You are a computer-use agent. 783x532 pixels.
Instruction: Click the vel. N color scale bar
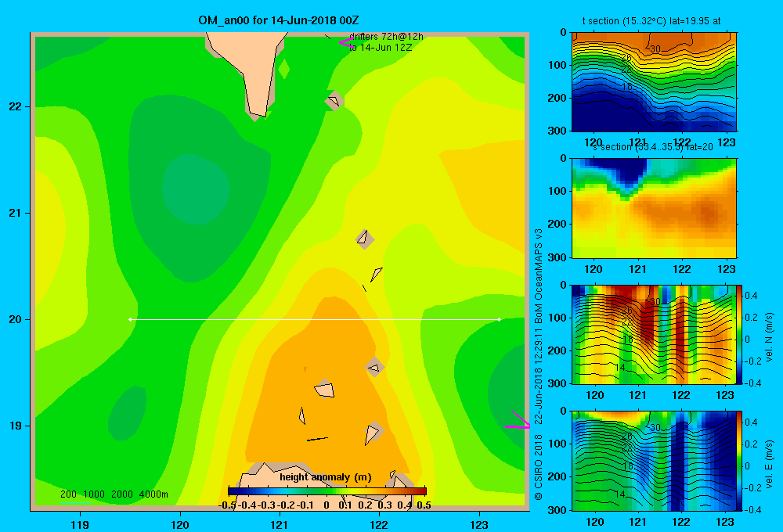click(739, 334)
